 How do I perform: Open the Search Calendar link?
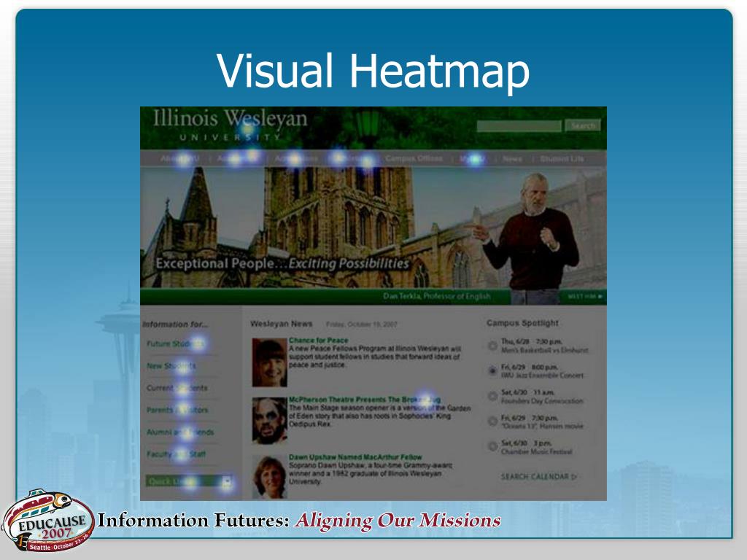539,477
